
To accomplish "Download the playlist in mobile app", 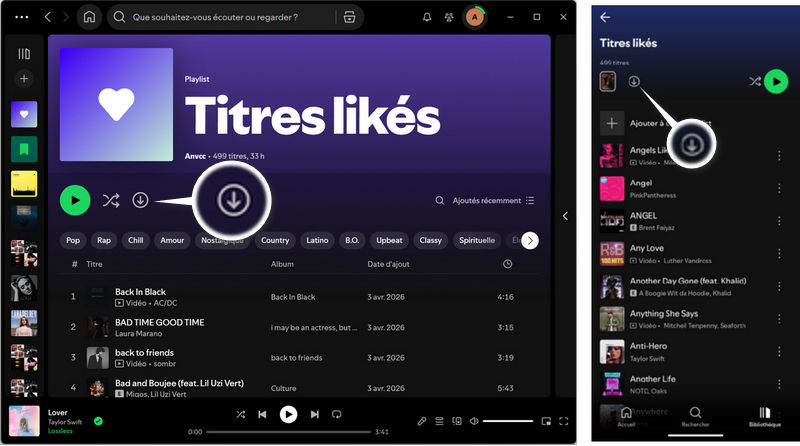I will pyautogui.click(x=634, y=81).
